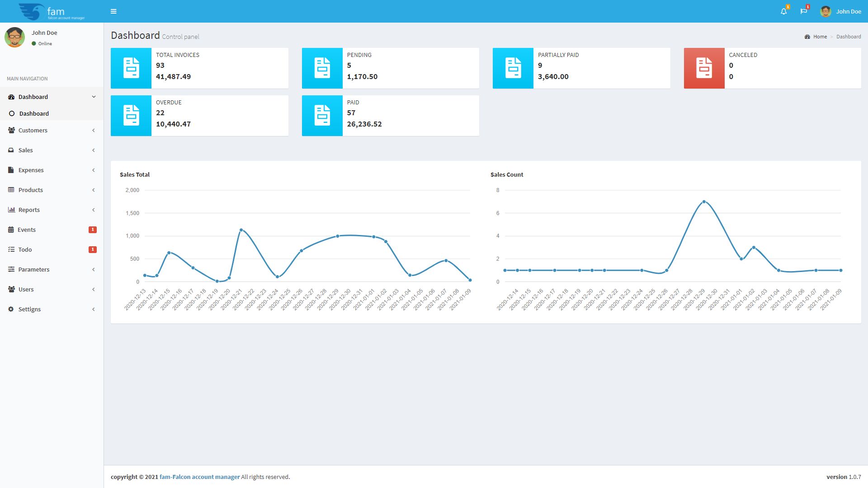The height and width of the screenshot is (488, 868).
Task: Toggle the hamburger sidebar menu button
Action: (x=113, y=11)
